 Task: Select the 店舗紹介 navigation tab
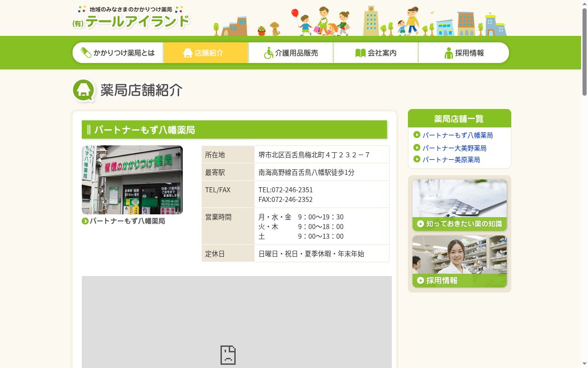click(x=206, y=53)
